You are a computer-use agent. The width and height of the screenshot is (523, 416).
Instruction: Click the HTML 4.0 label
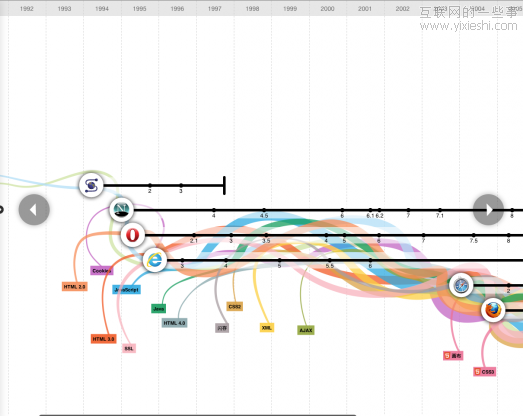(x=174, y=323)
